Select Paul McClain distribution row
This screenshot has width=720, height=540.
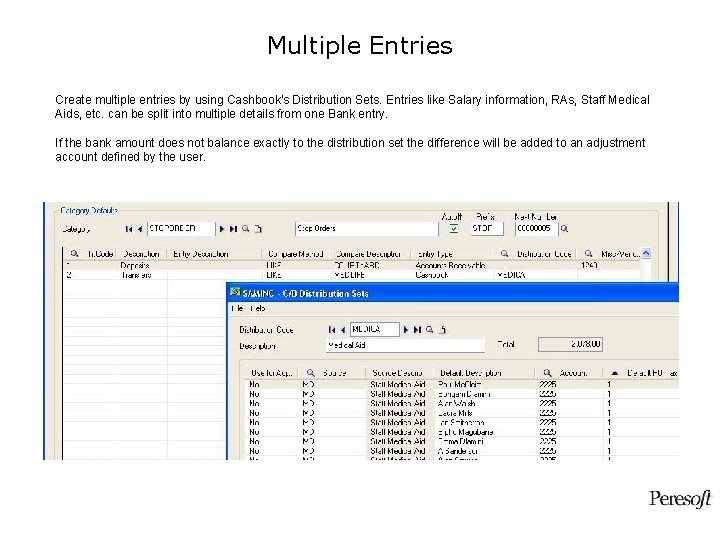click(x=461, y=384)
